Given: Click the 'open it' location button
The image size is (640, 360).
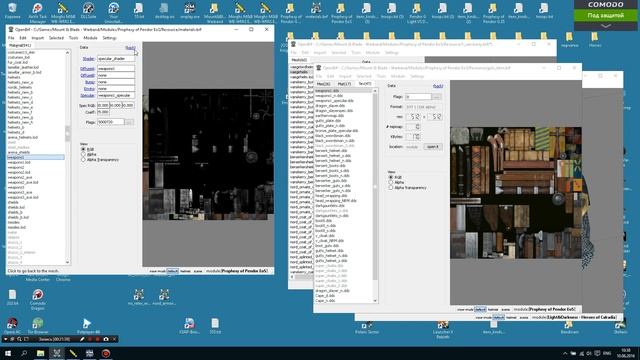Looking at the screenshot, I should 433,146.
